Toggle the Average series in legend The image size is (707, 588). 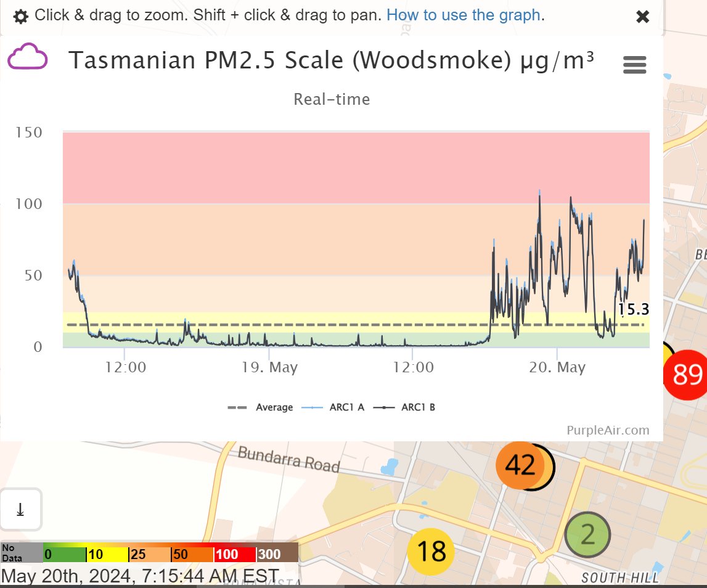(x=260, y=407)
